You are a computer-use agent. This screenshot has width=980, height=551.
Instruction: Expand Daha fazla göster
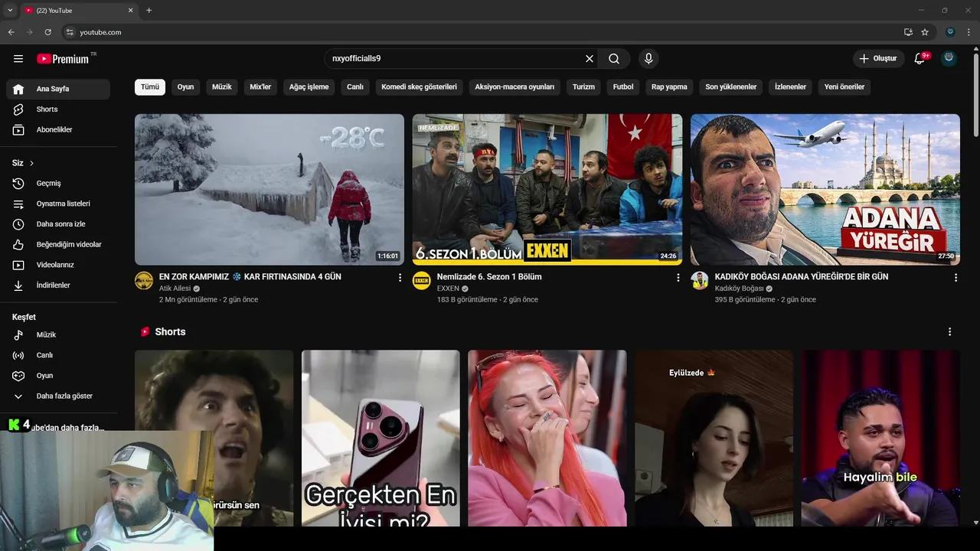coord(58,396)
